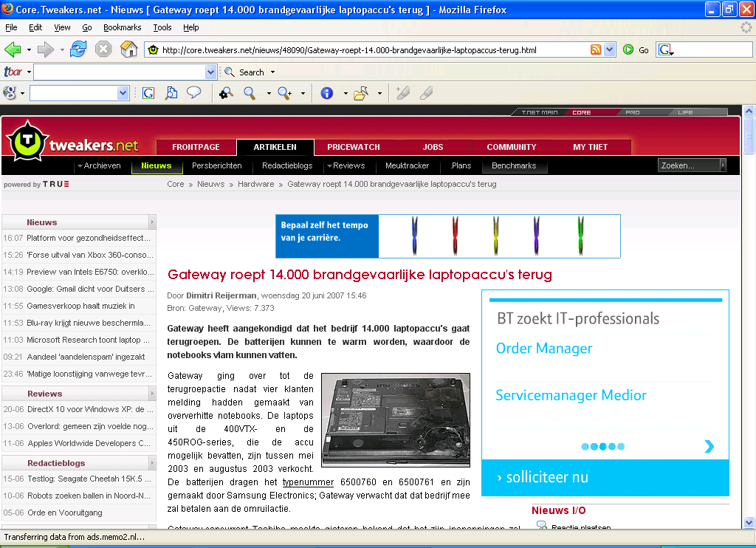Open the tbar logo dropdown arrow
This screenshot has width=756, height=548.
(x=29, y=72)
